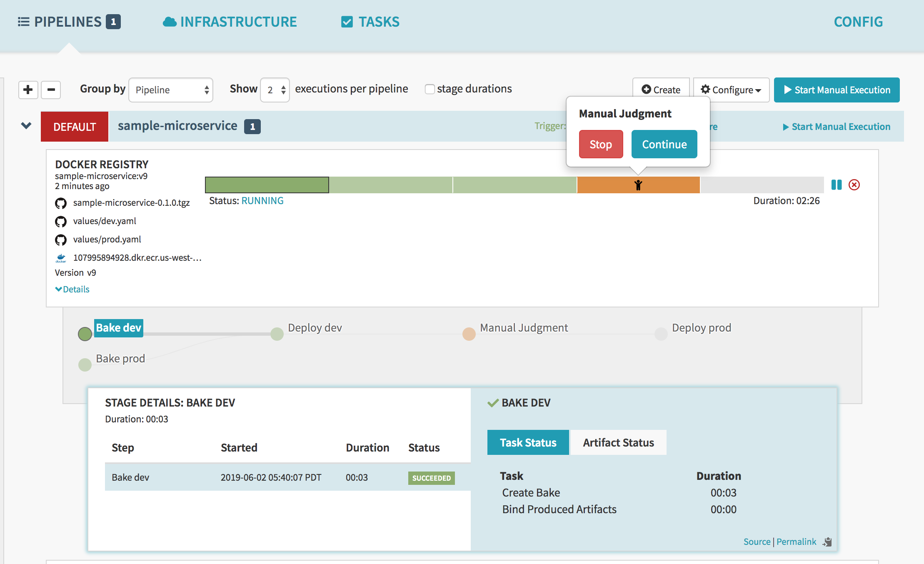Toggle the stage durations checkbox

[429, 89]
